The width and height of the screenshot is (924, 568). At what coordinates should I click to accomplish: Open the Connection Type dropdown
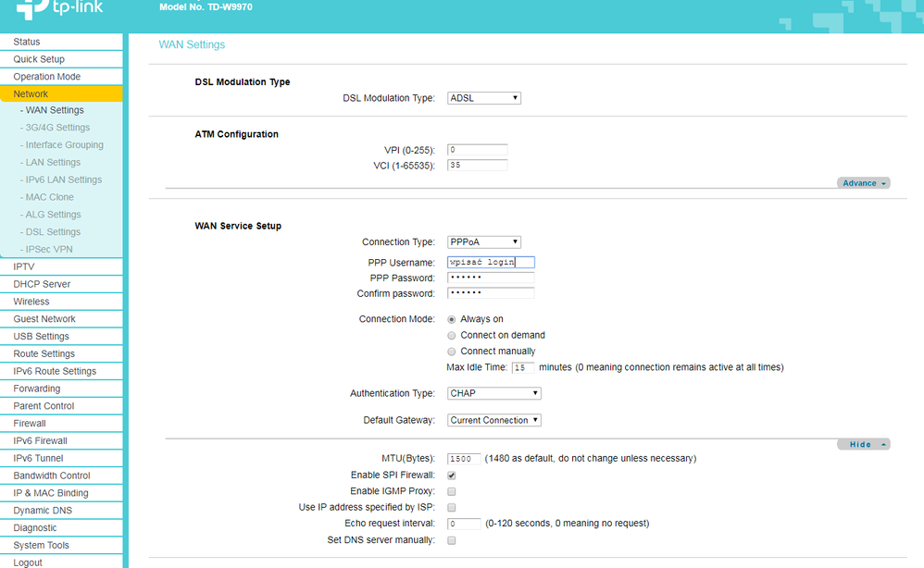483,242
